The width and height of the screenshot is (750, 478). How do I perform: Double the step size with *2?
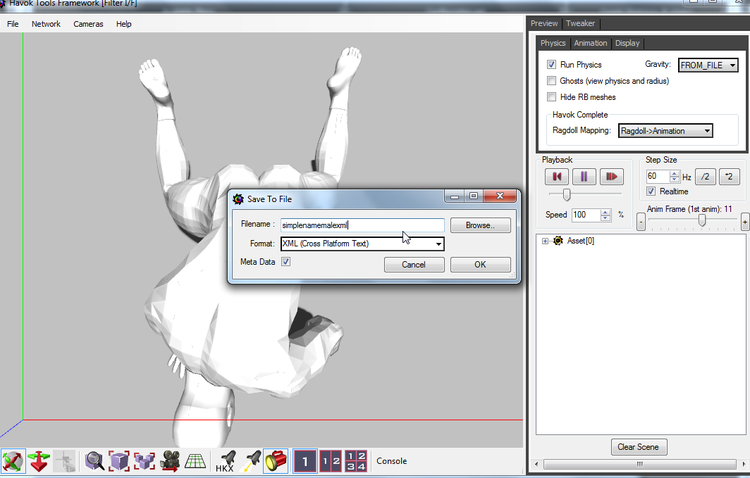pos(728,177)
